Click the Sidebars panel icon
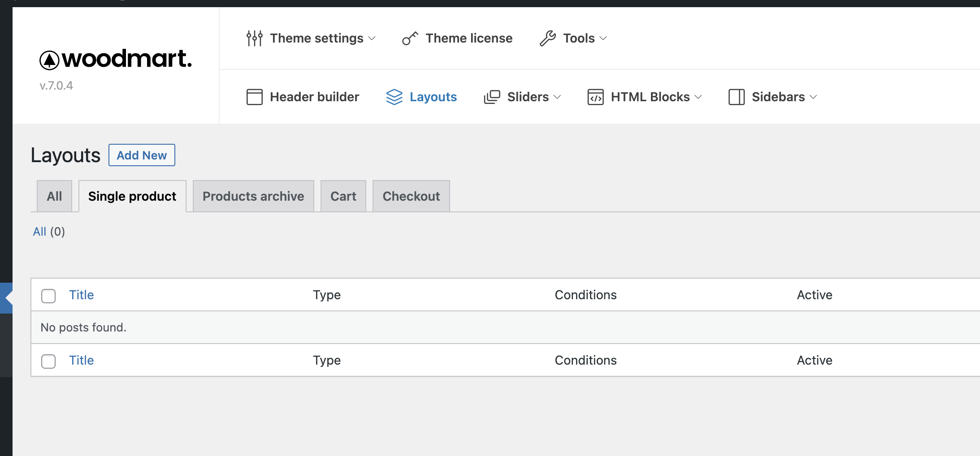This screenshot has height=456, width=980. click(737, 97)
